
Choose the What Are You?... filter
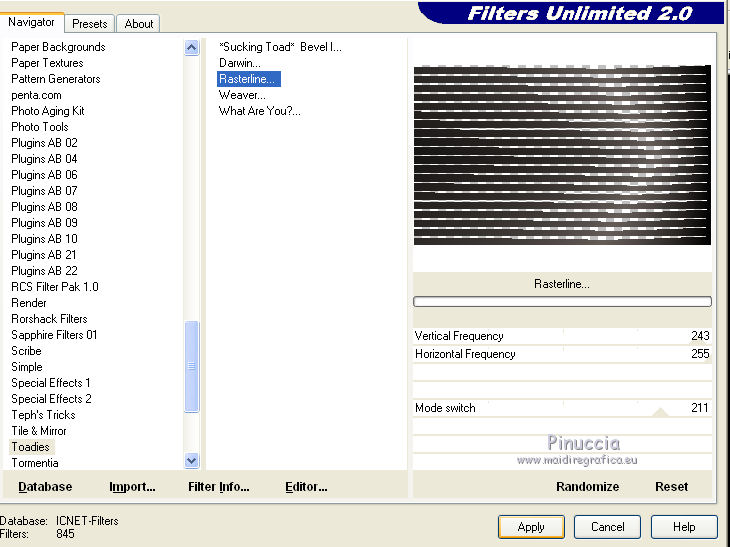point(260,111)
